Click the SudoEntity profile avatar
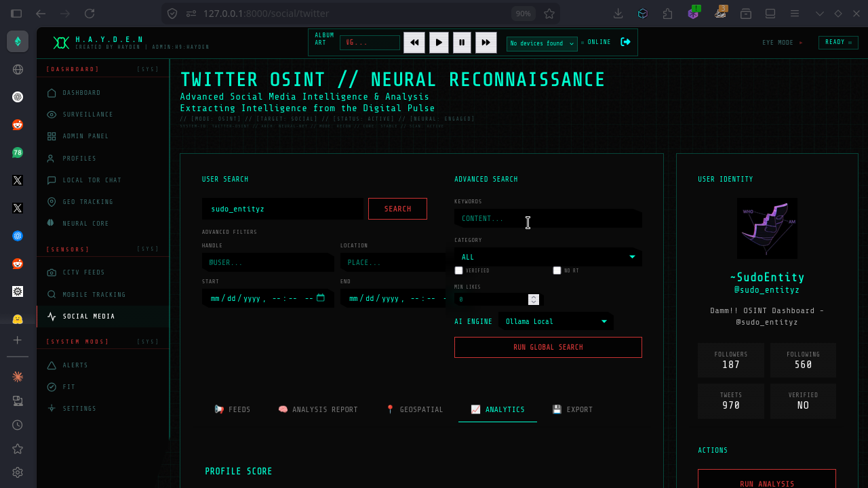 pyautogui.click(x=767, y=228)
